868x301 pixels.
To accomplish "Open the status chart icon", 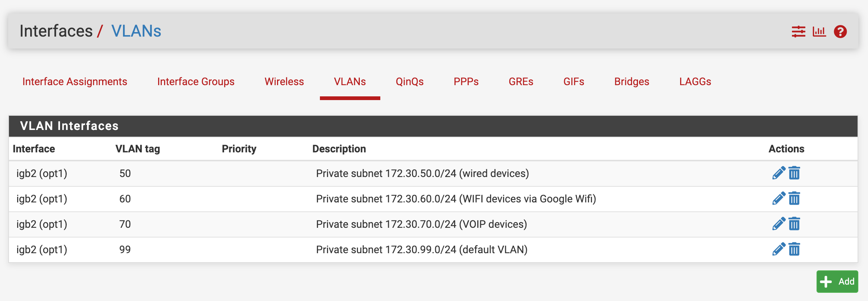I will pyautogui.click(x=819, y=32).
